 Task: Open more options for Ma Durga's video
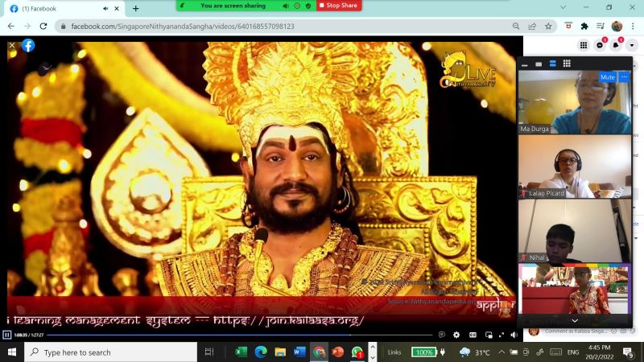623,77
